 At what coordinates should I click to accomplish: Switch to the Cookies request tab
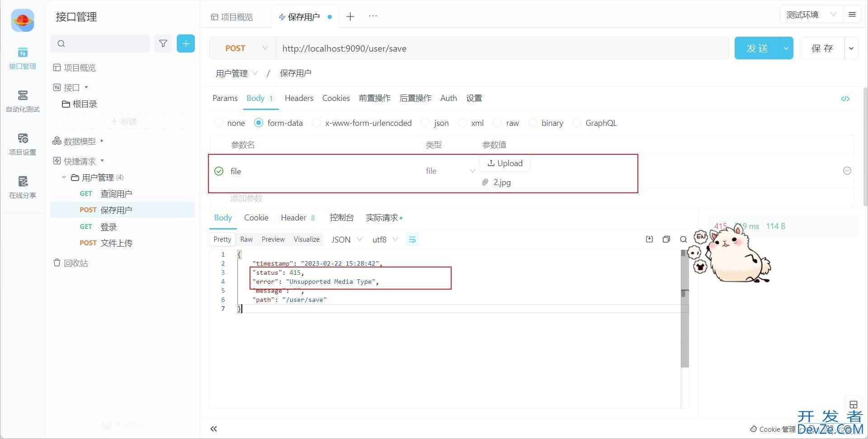point(336,98)
